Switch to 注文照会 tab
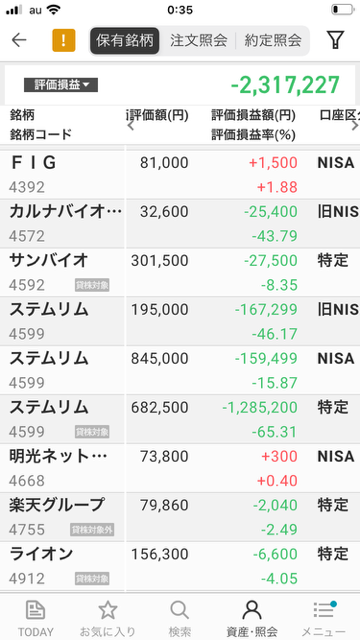360x640 pixels. click(198, 40)
